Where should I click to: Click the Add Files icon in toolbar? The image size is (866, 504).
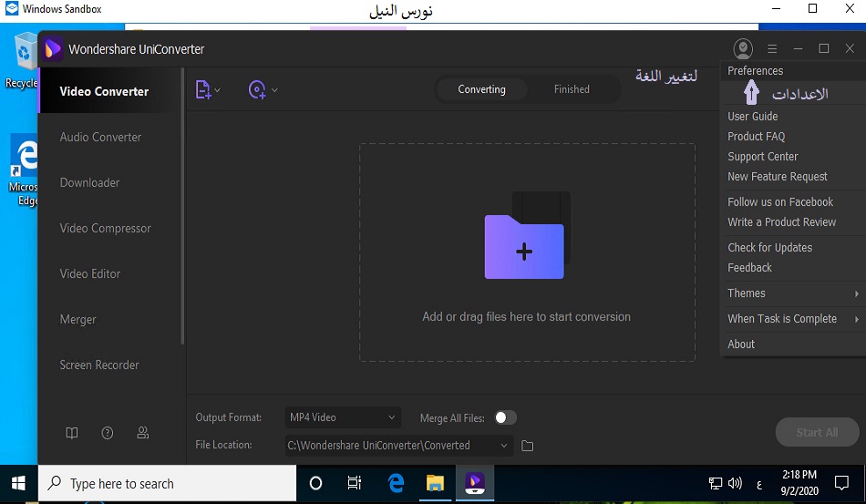point(203,89)
